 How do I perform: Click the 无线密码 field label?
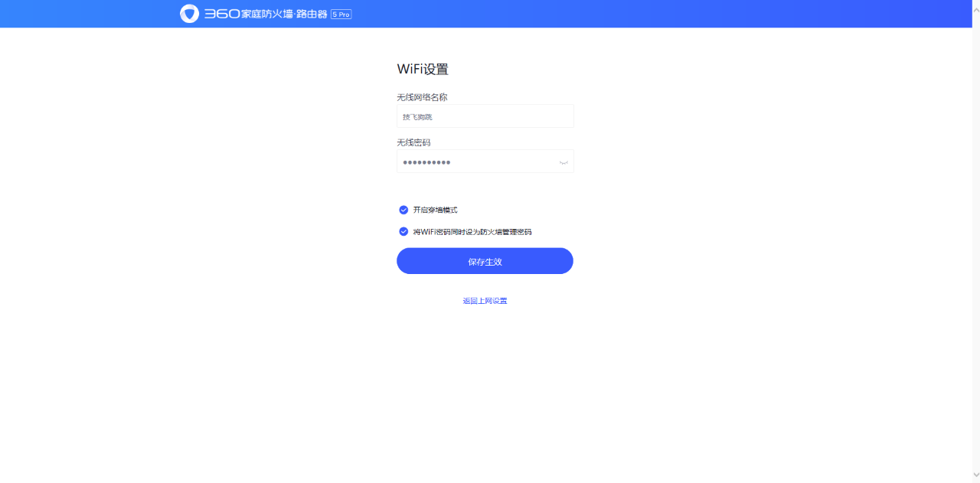(412, 142)
